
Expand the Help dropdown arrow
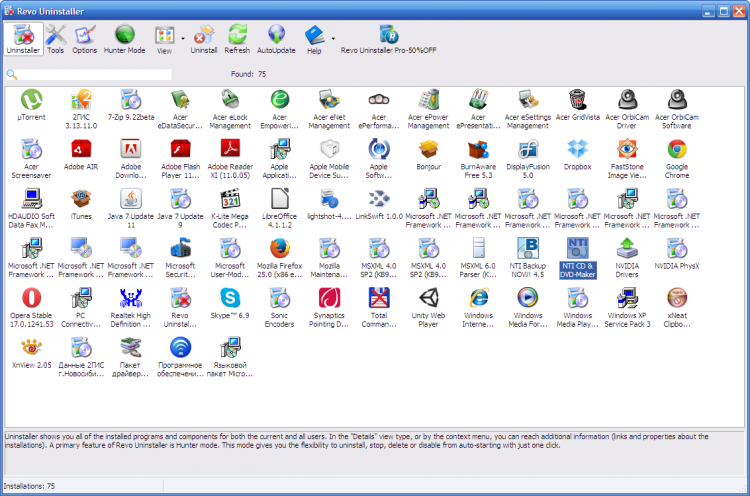[x=333, y=38]
